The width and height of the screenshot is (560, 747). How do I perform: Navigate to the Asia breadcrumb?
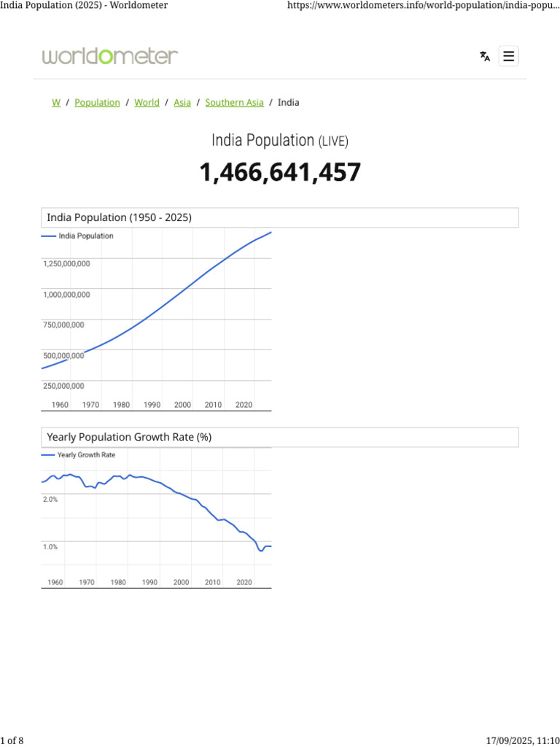pyautogui.click(x=182, y=103)
